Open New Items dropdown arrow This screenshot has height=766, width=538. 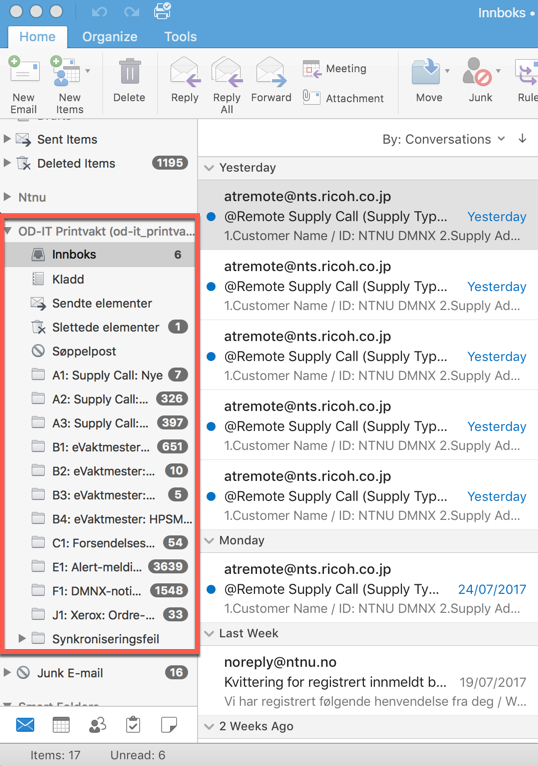87,71
